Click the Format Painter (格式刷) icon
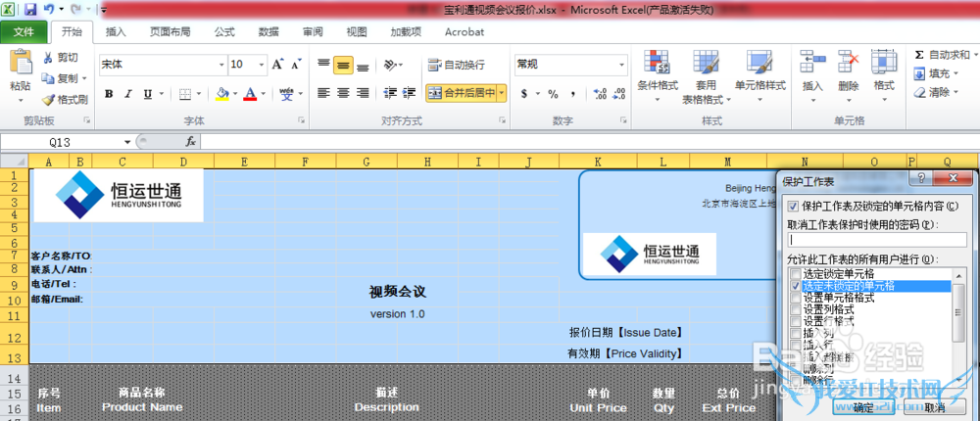 coord(48,100)
